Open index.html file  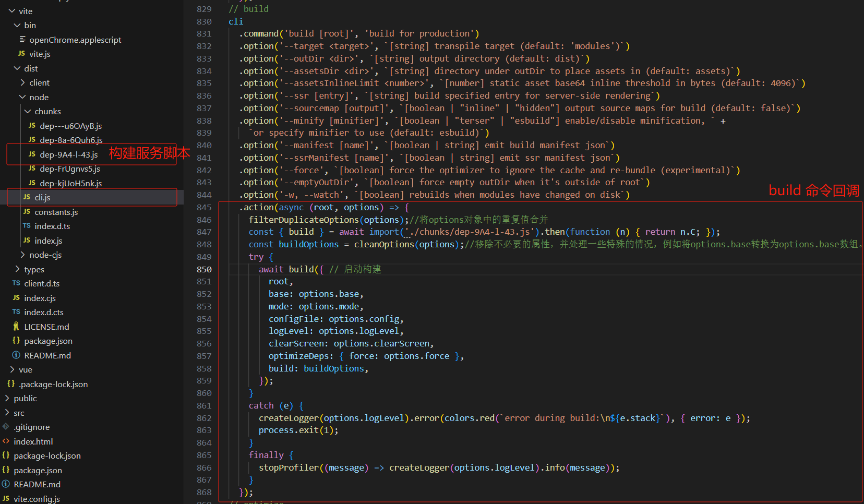tap(33, 441)
